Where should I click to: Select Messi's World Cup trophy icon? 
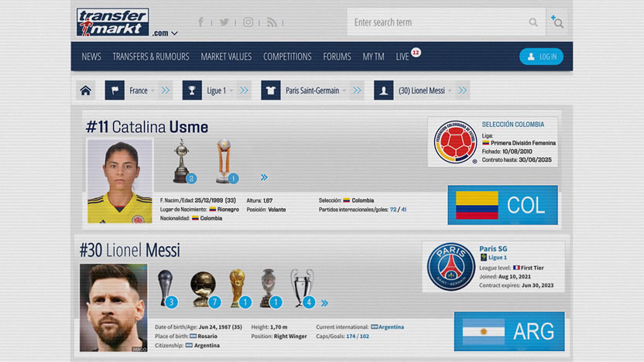tap(239, 289)
